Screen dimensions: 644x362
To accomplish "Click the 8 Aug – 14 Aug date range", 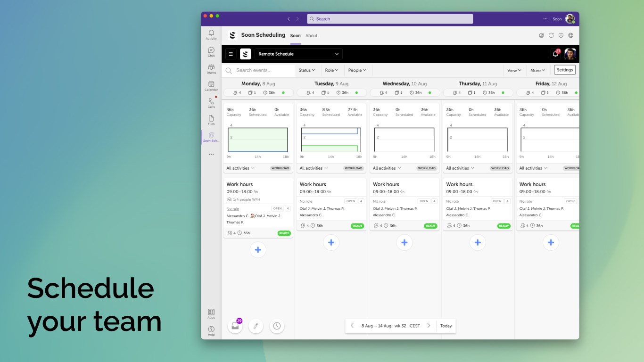I will tap(376, 326).
